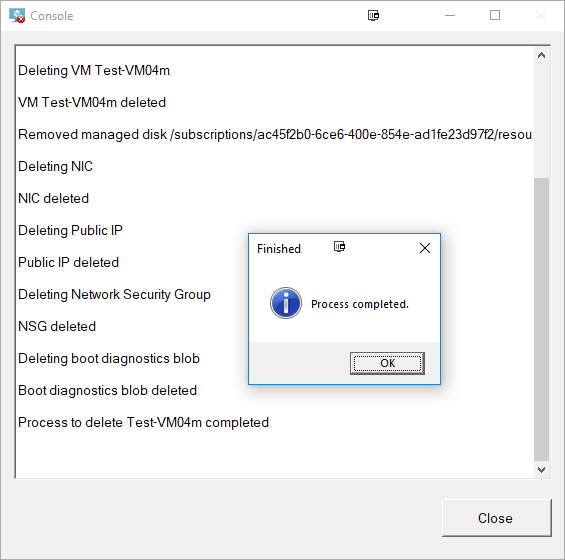
Task: Click the 'Removed managed disk' log line
Action: click(x=275, y=134)
